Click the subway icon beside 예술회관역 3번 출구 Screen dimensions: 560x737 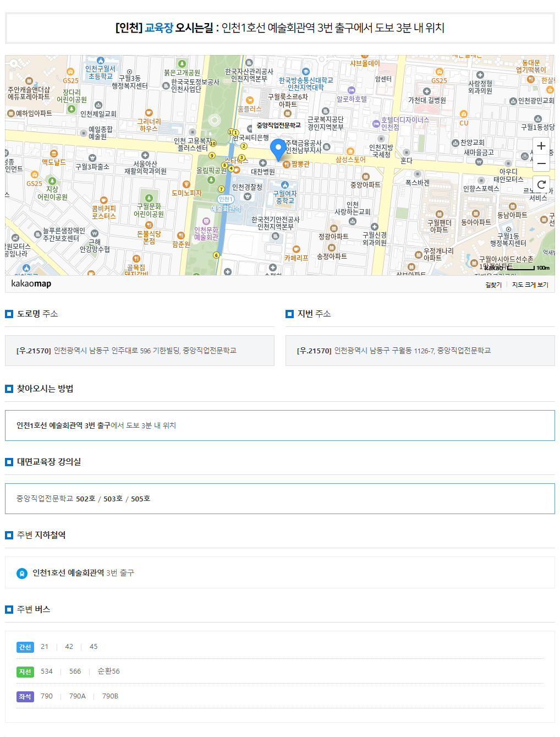click(21, 573)
